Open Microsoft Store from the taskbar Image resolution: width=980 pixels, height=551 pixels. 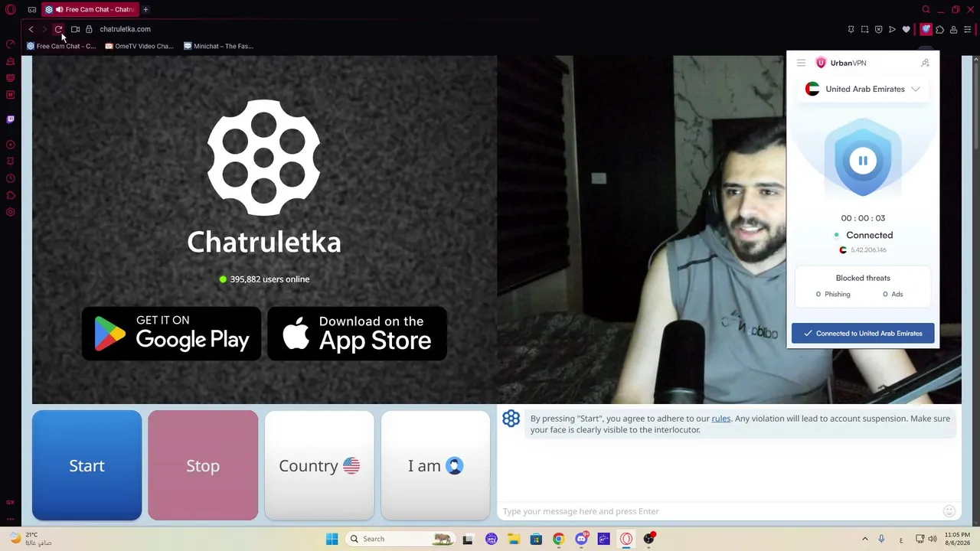pyautogui.click(x=536, y=539)
